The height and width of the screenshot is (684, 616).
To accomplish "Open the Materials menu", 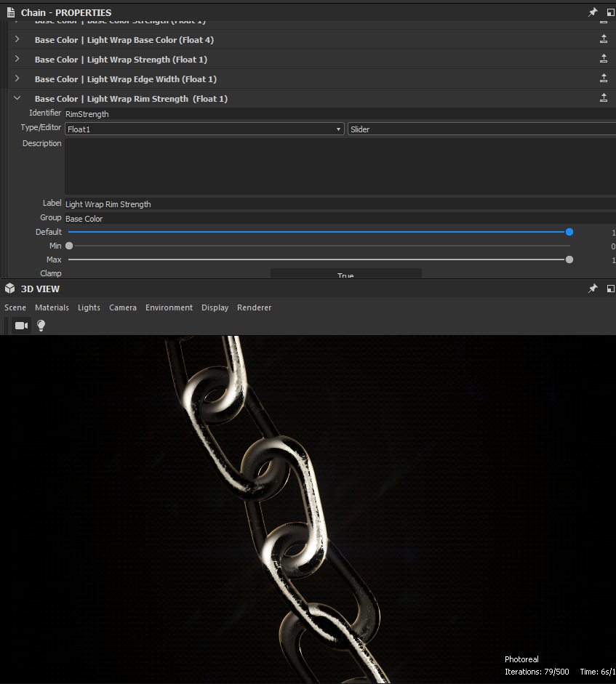I will click(52, 307).
